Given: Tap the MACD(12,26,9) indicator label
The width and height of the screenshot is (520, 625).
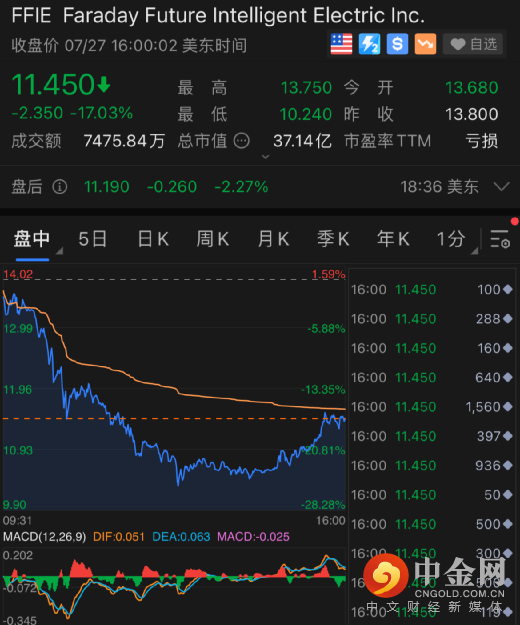Looking at the screenshot, I should (x=44, y=537).
